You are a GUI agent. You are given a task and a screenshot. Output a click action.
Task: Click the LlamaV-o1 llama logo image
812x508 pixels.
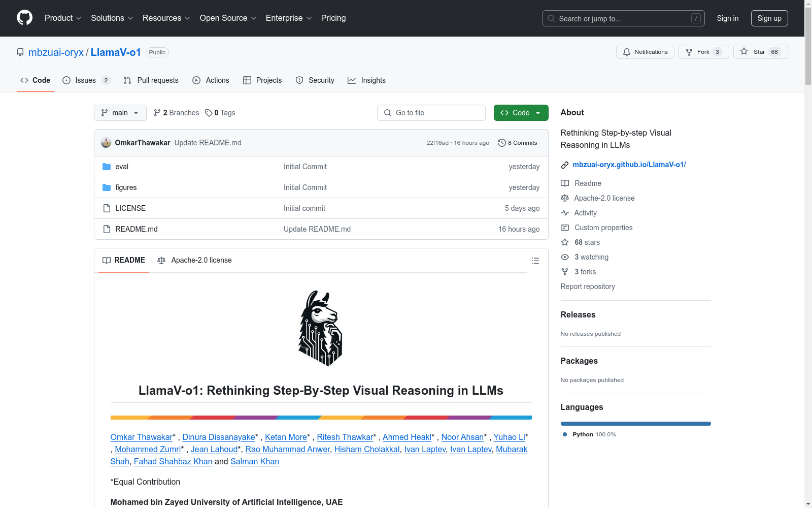[321, 328]
